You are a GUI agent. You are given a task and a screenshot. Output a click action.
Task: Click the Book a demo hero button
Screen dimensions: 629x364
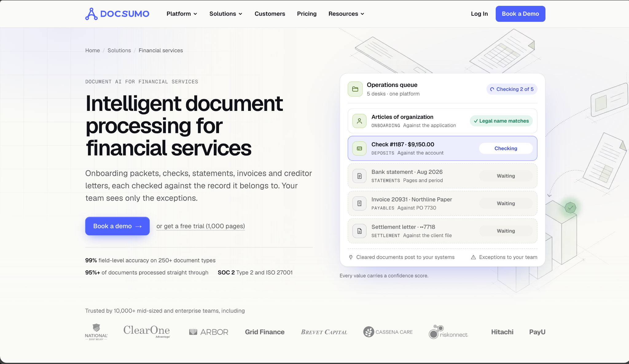pos(117,226)
